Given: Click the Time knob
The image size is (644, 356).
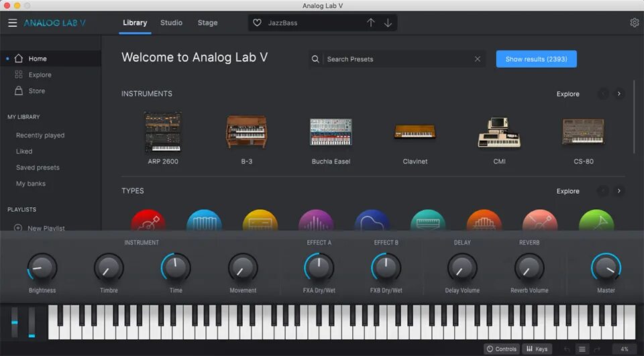Looking at the screenshot, I should click(176, 268).
